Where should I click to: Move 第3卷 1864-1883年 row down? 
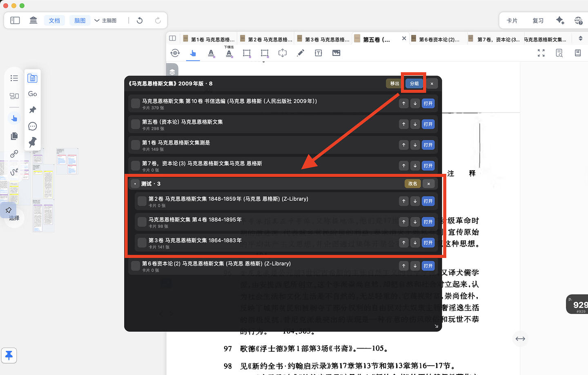coord(415,243)
